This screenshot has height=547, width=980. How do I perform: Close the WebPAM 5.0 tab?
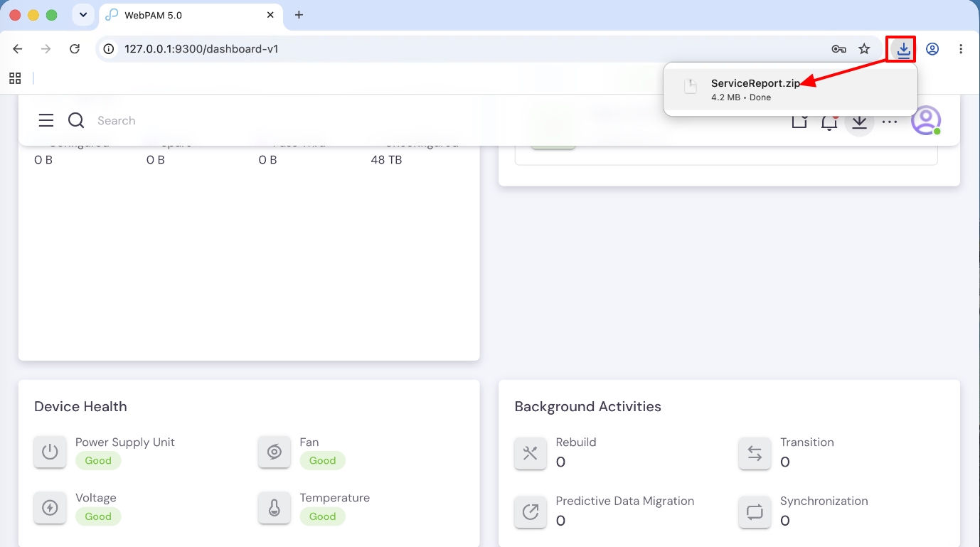[x=271, y=15]
